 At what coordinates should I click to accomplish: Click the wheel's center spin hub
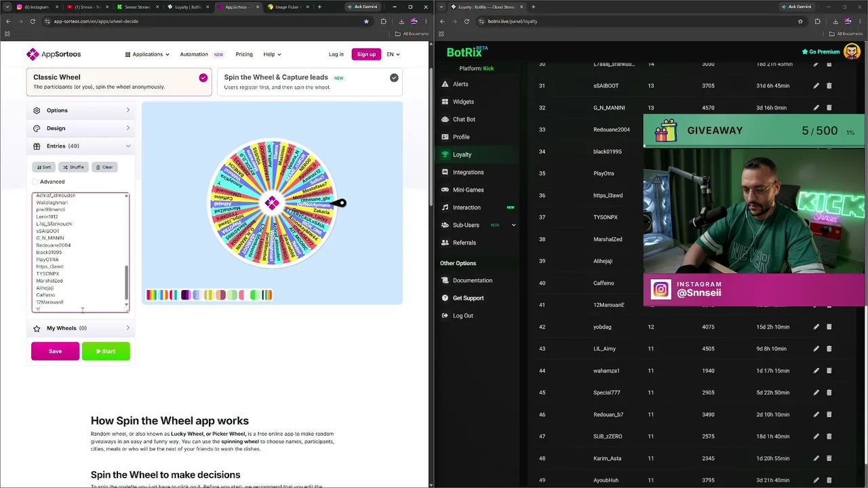tap(272, 203)
